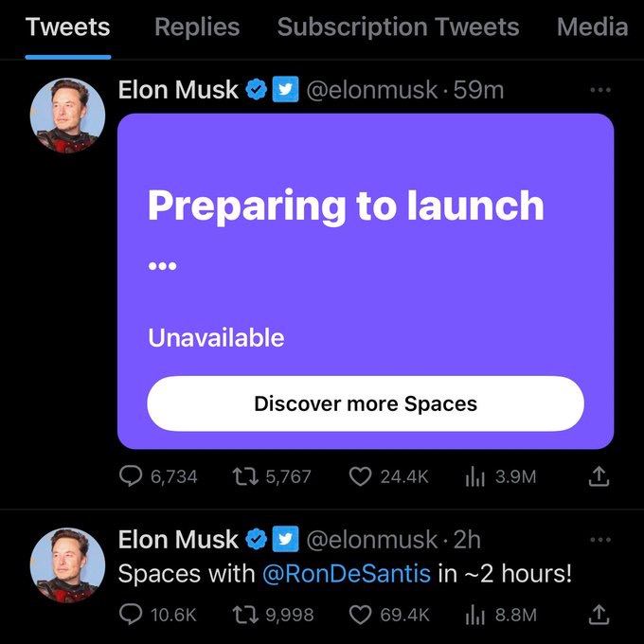This screenshot has width=644, height=644.
Task: Open the Media tab
Action: tap(592, 27)
